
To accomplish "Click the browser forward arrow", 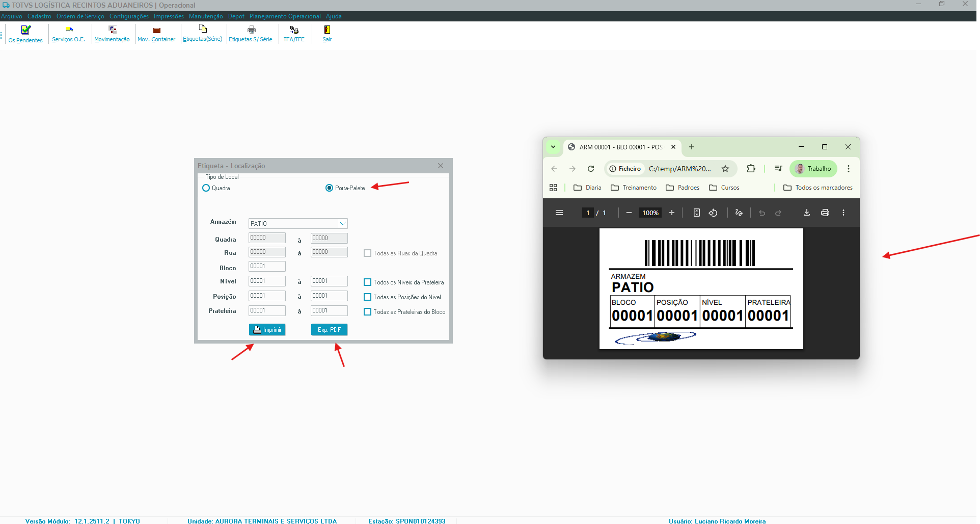I will click(573, 169).
